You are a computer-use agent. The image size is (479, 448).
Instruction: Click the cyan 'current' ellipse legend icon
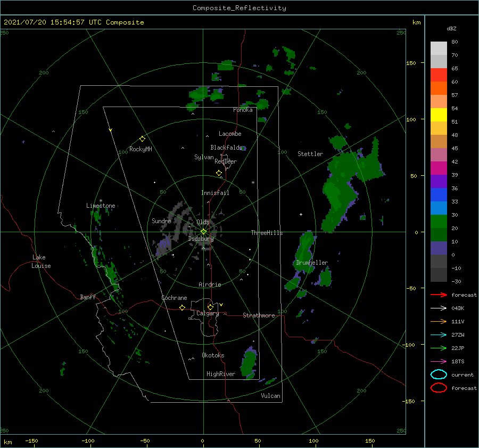pyautogui.click(x=439, y=374)
